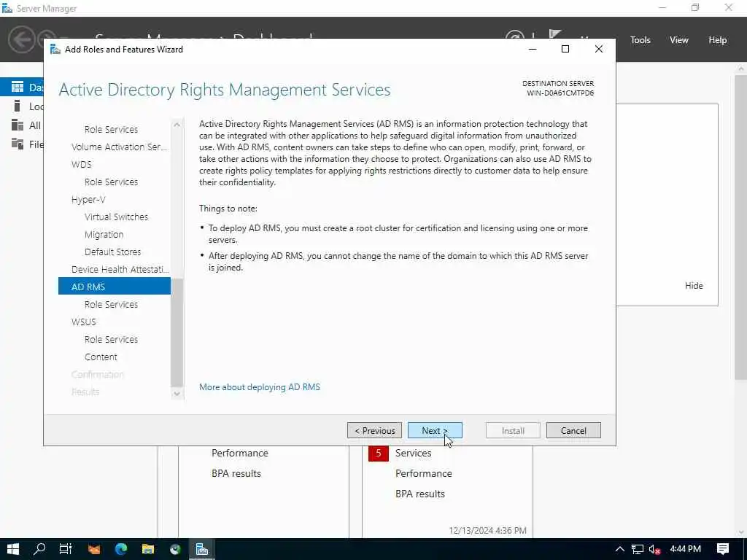The width and height of the screenshot is (747, 560).
Task: Click the Next button in the wizard
Action: tap(435, 430)
